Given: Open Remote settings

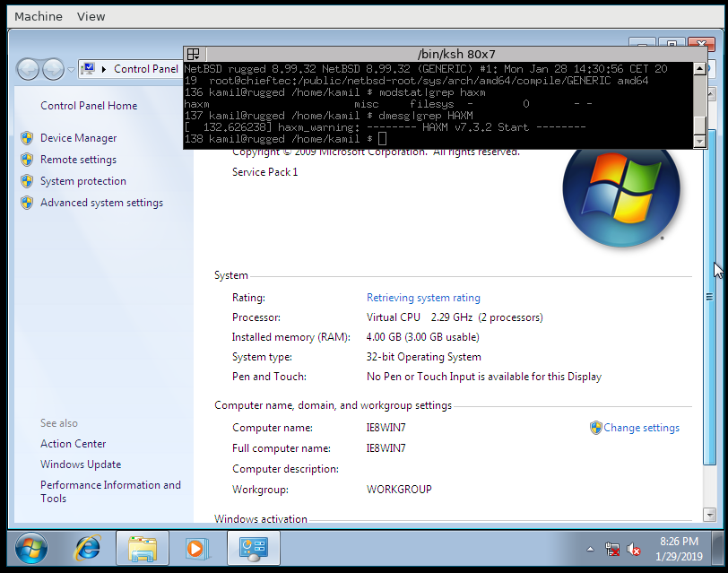Looking at the screenshot, I should coord(79,160).
